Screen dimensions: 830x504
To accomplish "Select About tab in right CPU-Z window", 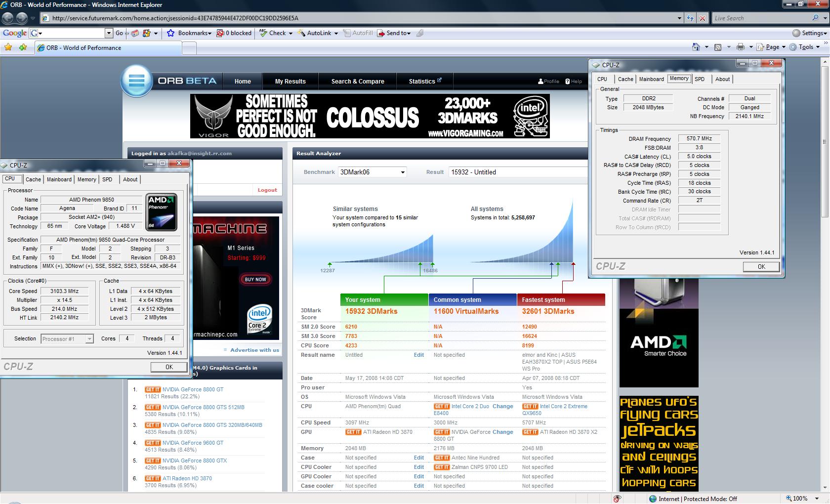I will click(x=722, y=79).
